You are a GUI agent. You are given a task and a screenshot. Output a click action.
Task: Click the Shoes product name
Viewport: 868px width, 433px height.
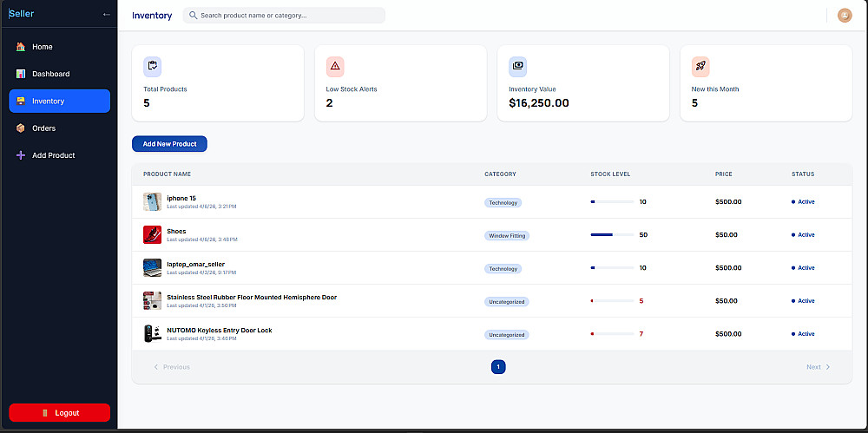click(176, 231)
